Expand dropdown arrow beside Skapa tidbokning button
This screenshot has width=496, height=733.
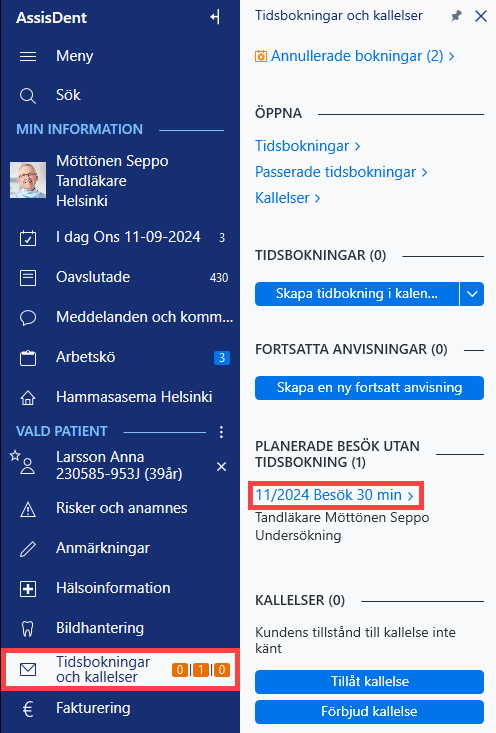click(x=472, y=294)
